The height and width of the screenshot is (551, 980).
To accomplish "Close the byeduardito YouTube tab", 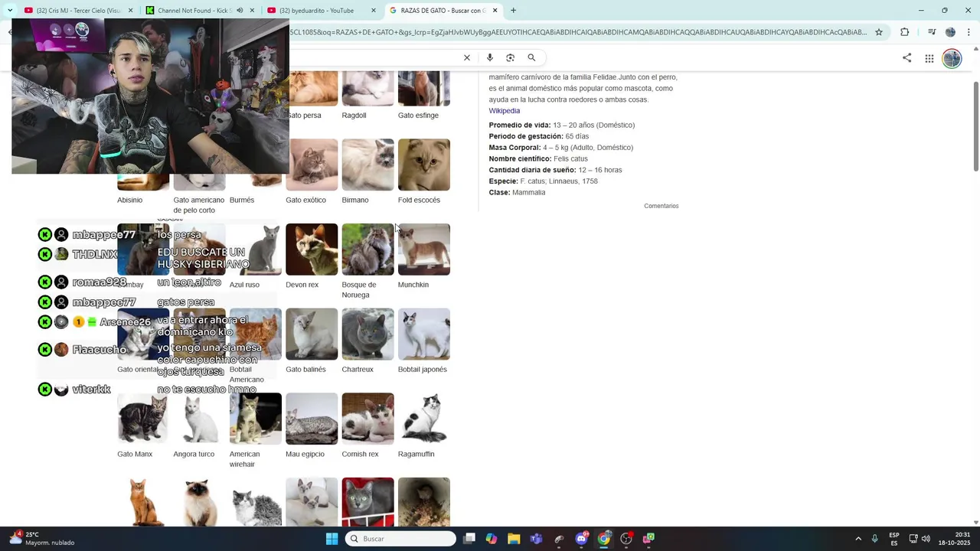I will click(x=374, y=11).
